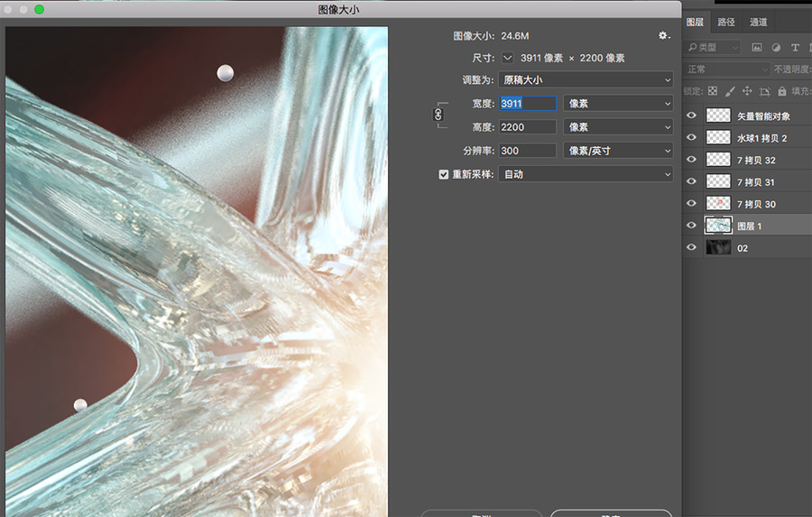This screenshot has height=517, width=812.
Task: Hide the 7 拷贝 32 layer
Action: [691, 159]
